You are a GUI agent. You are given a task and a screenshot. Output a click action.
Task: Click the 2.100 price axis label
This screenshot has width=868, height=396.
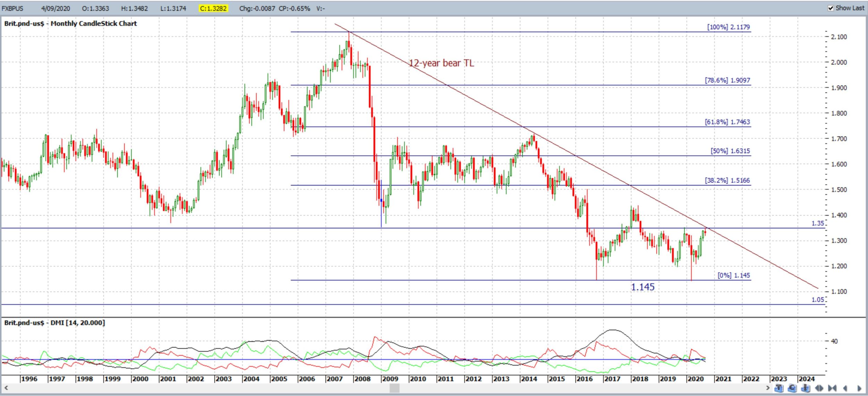(839, 37)
